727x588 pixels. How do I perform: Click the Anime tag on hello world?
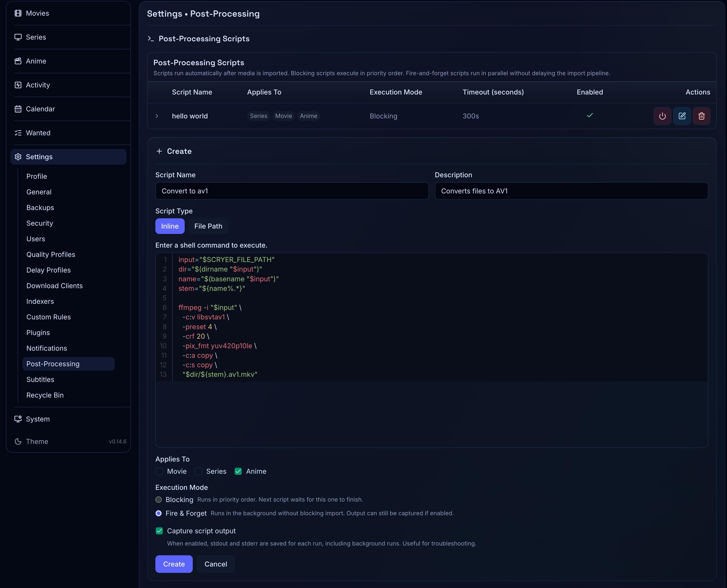(309, 116)
